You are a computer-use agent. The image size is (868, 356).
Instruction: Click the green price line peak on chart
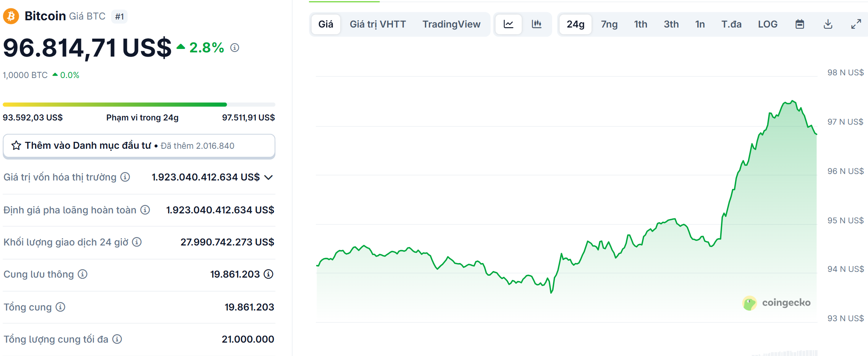793,101
